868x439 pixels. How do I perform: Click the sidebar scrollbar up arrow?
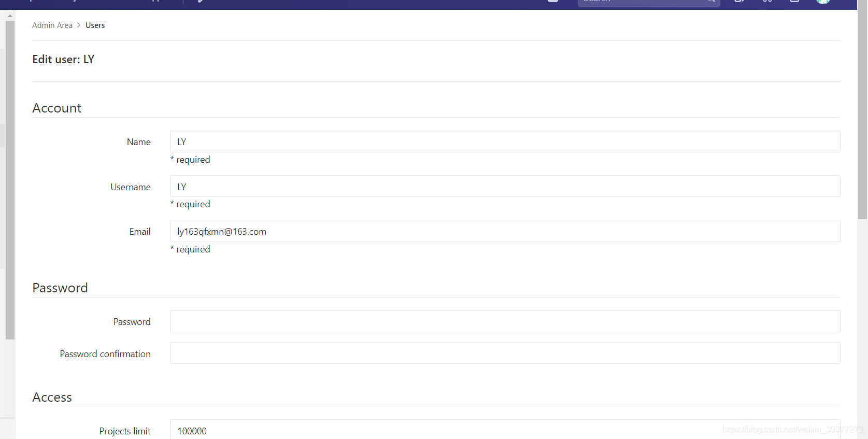pyautogui.click(x=10, y=16)
